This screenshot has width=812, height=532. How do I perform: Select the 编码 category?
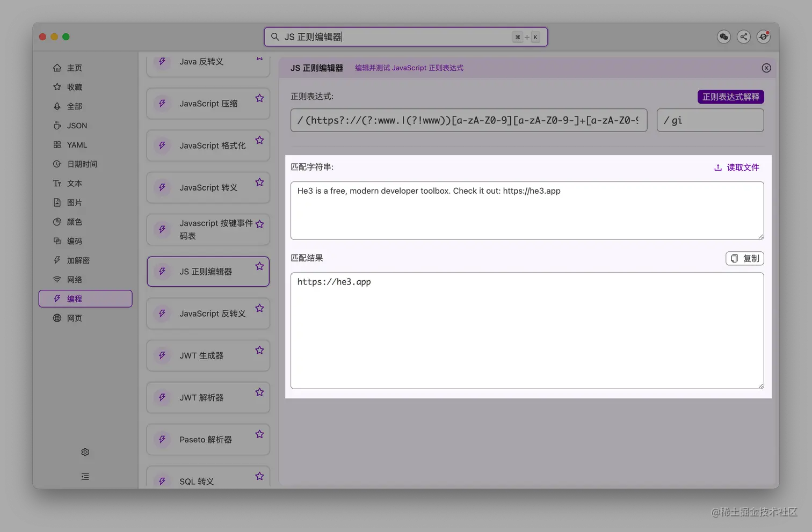pyautogui.click(x=85, y=241)
